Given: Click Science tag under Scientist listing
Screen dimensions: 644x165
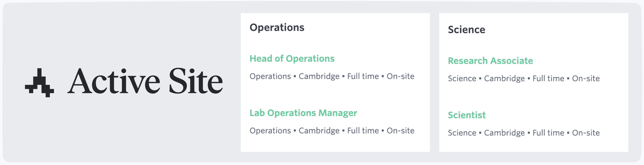Looking at the screenshot, I should click(x=462, y=133).
